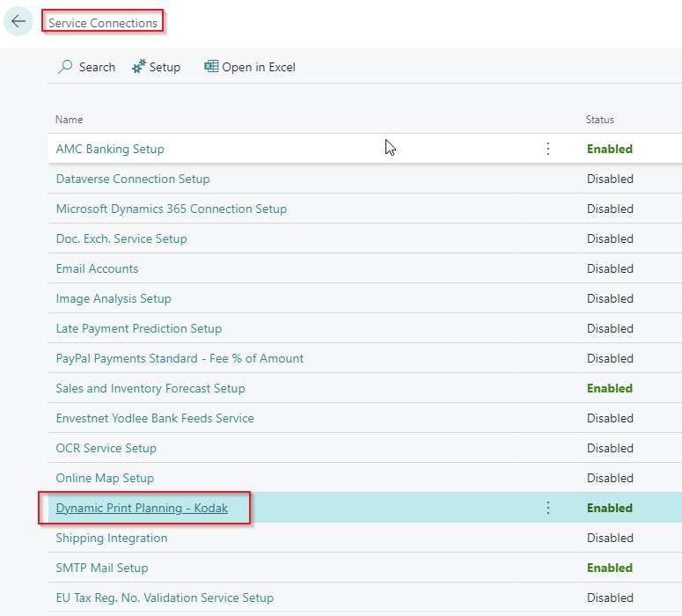This screenshot has height=616, width=682.
Task: Open the SMTP Mail Setup entry
Action: point(102,568)
